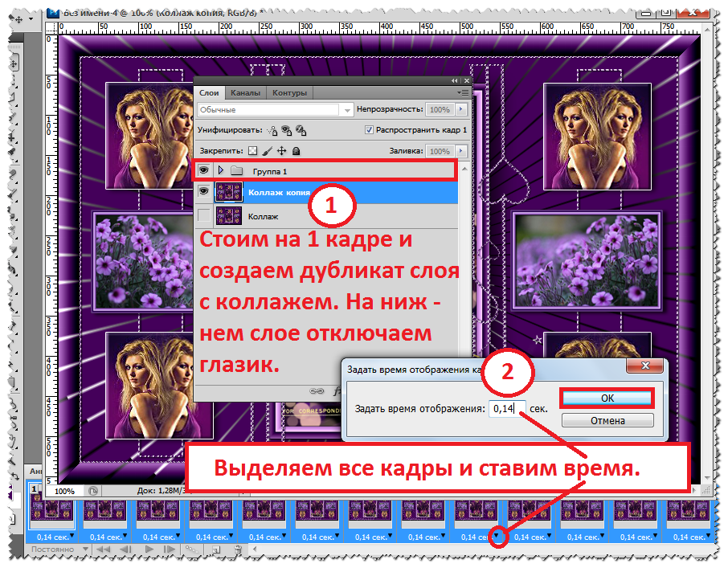The width and height of the screenshot is (728, 568).
Task: Select Коллаж layer thumbnail
Action: tap(228, 216)
